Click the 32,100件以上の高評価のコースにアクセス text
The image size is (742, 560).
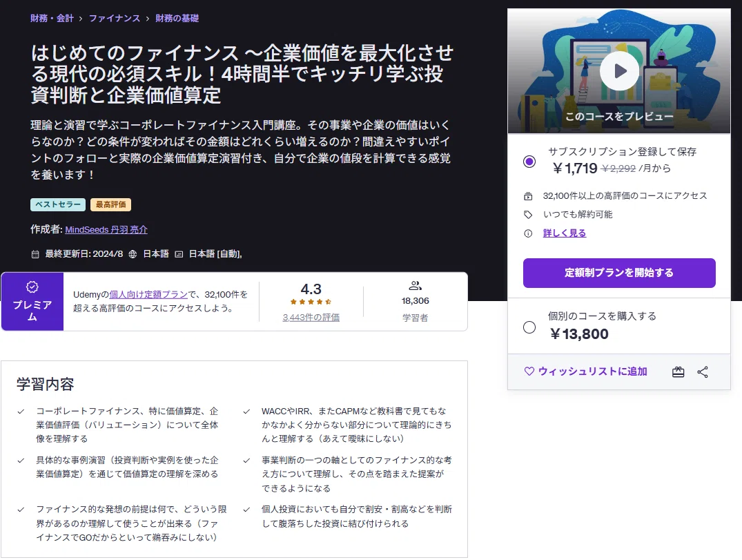click(625, 196)
